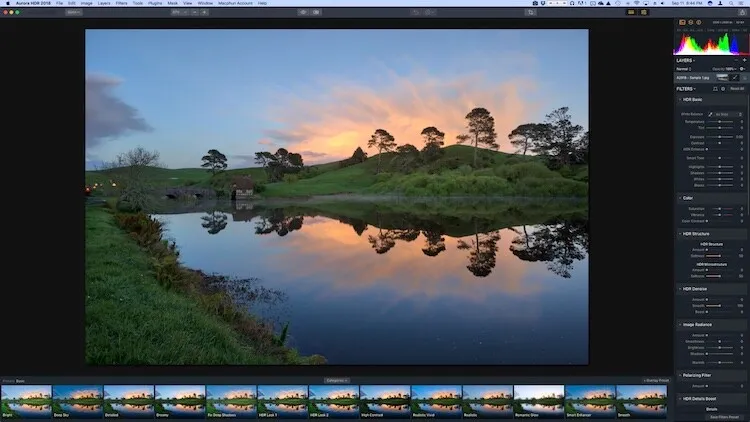
Task: Add a new layer with plus icon
Action: [743, 60]
